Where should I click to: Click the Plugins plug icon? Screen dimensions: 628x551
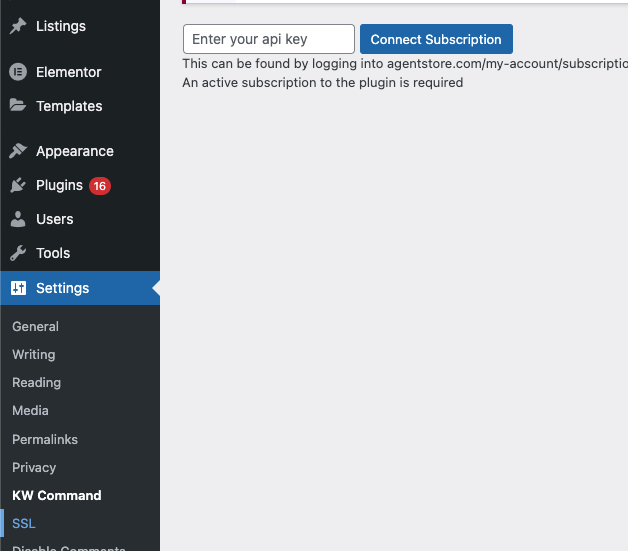pos(18,185)
